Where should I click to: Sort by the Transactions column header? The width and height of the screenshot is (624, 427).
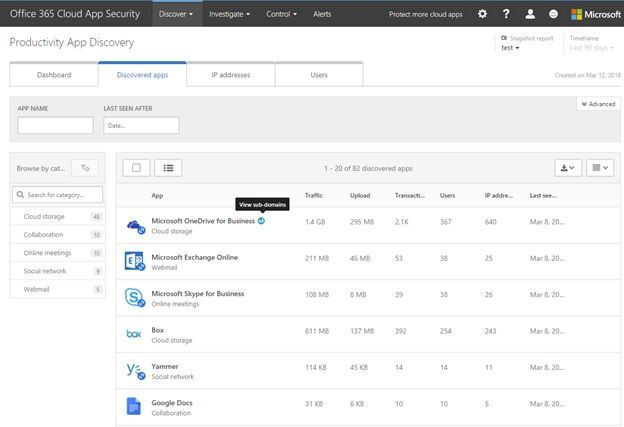[410, 195]
